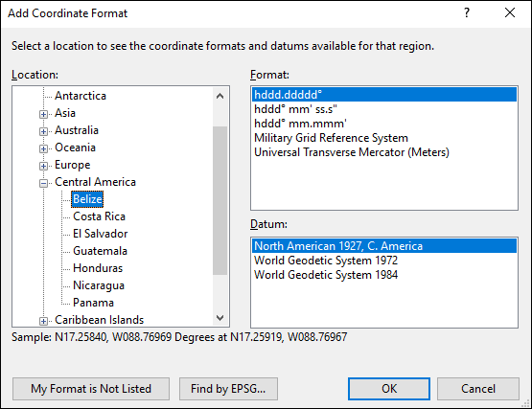Cancel the Add Coordinate Format dialog
This screenshot has height=409, width=532.
478,389
